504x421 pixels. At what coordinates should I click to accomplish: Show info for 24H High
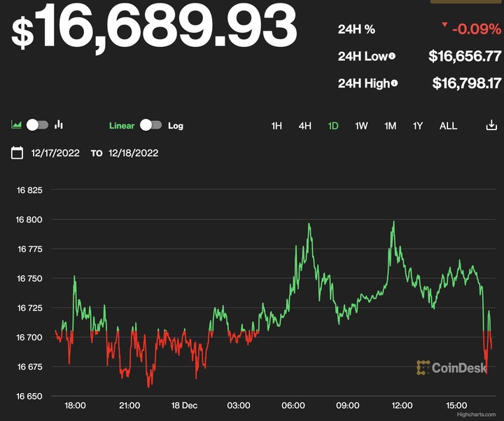pos(394,83)
